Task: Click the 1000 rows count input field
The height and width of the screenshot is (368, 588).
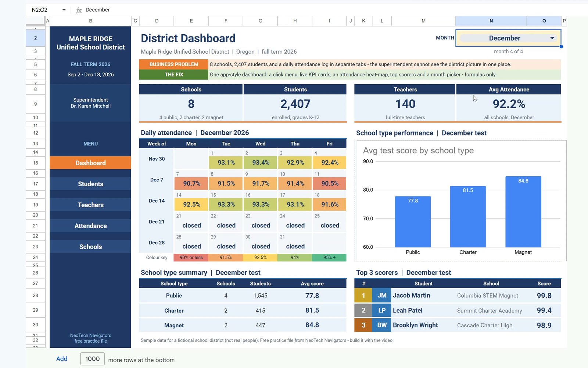Action: tap(93, 359)
